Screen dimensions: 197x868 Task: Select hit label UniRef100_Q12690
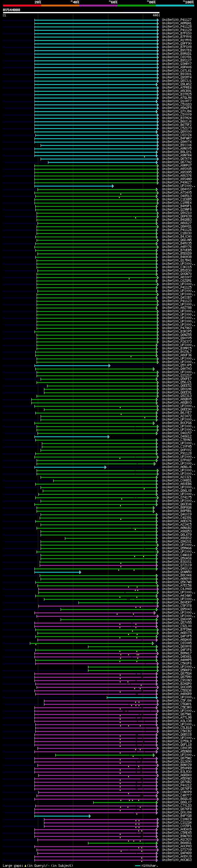click(x=177, y=761)
